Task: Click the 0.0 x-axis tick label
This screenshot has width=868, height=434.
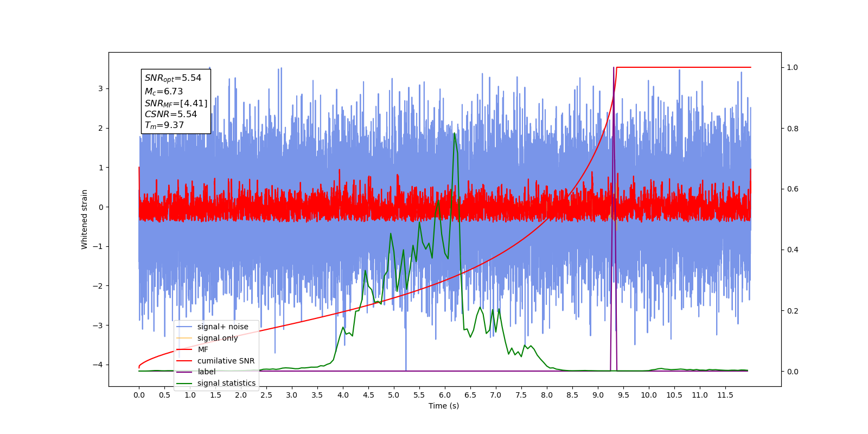Action: [139, 395]
